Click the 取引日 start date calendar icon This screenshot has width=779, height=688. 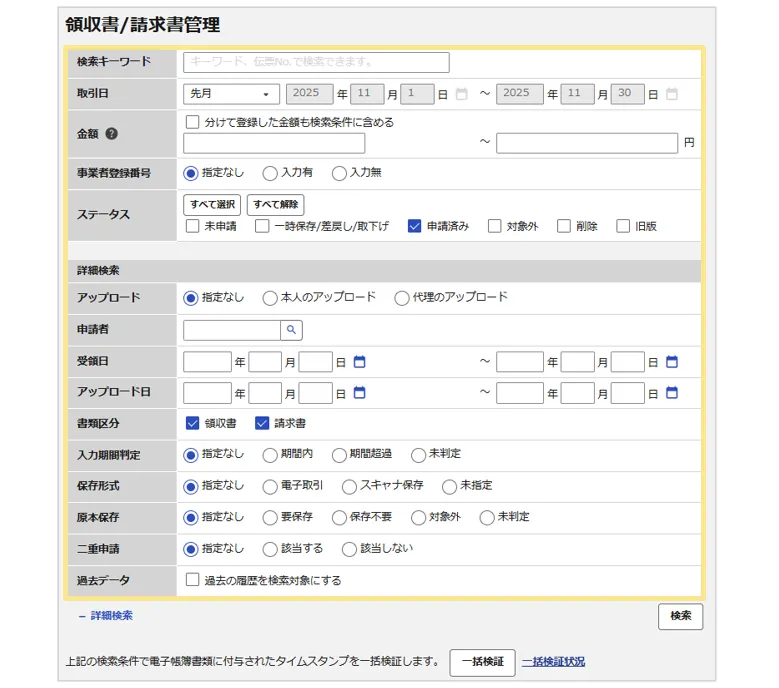click(461, 94)
